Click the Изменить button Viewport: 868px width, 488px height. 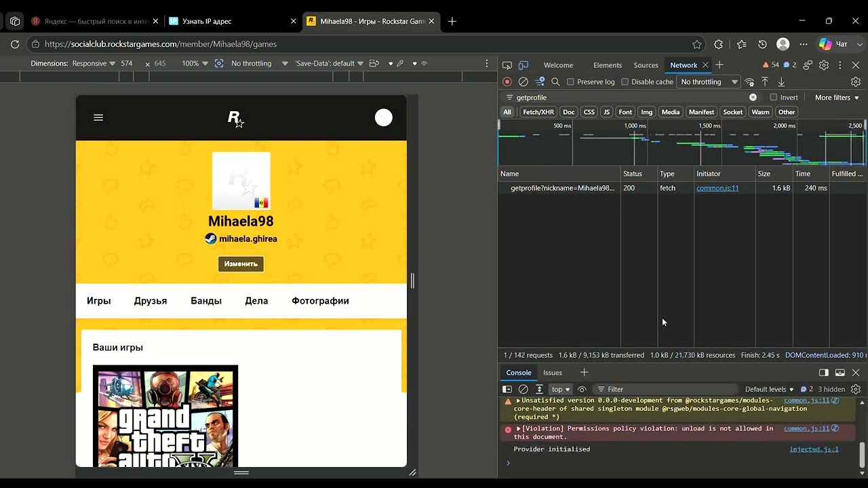(x=241, y=264)
